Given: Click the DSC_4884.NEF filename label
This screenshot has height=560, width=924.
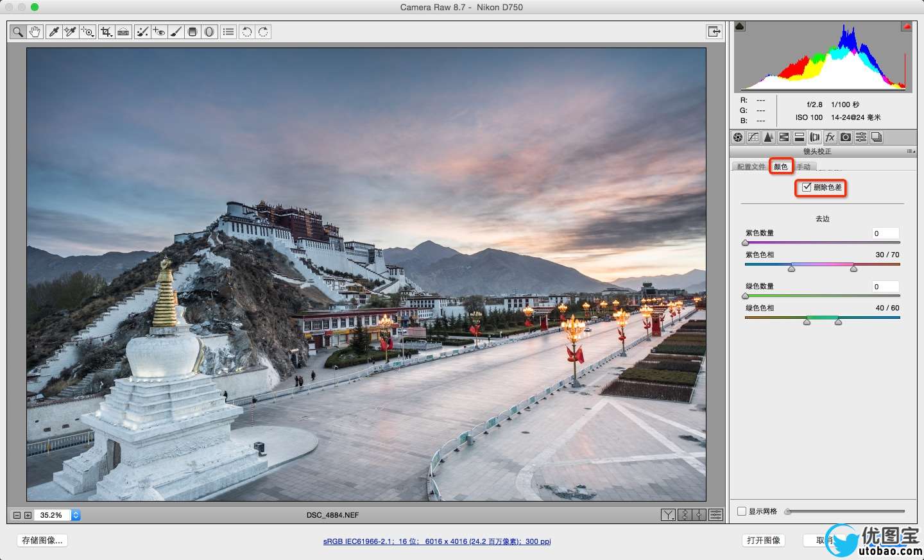Looking at the screenshot, I should coord(332,515).
